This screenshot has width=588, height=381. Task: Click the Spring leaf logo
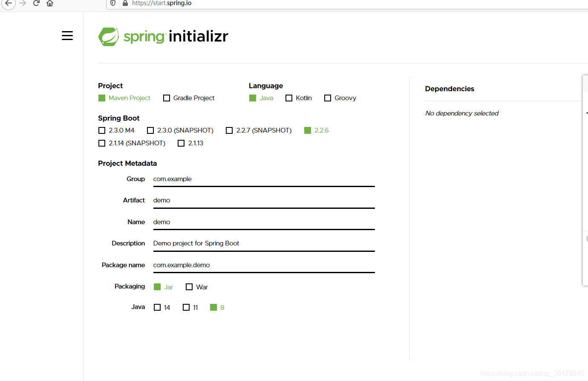click(x=109, y=37)
